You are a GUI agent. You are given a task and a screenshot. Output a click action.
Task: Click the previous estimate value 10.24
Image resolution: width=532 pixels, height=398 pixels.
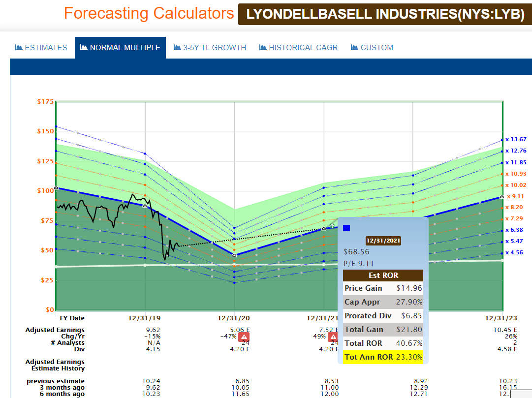click(151, 381)
